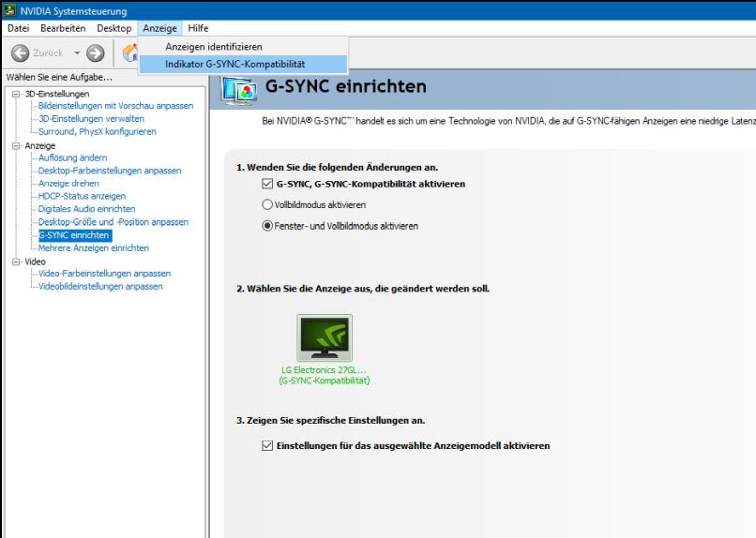
Task: Go to Anzeige drehen
Action: point(68,184)
